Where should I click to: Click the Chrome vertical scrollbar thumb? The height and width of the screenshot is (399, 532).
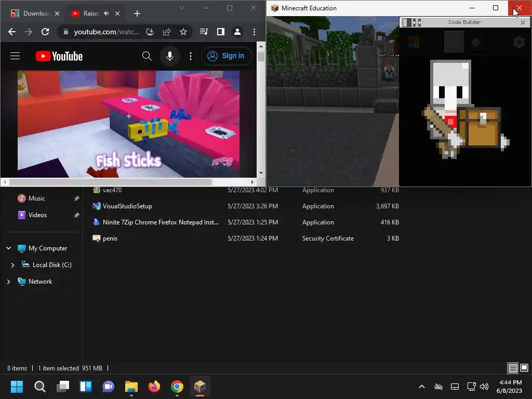261,56
